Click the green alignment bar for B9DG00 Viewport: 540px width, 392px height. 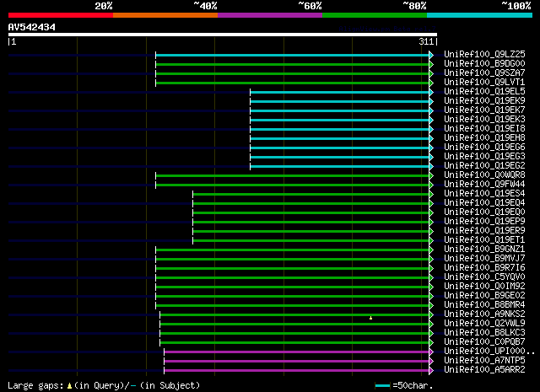tap(293, 64)
